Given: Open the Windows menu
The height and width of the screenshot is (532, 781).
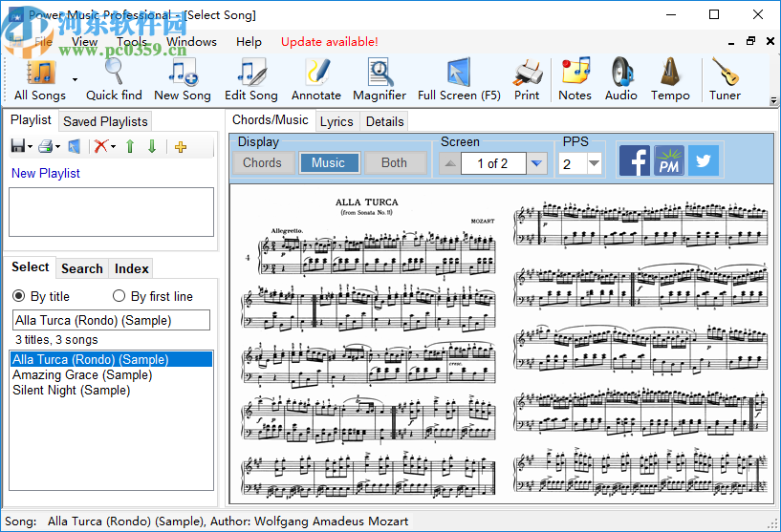Looking at the screenshot, I should (x=192, y=42).
